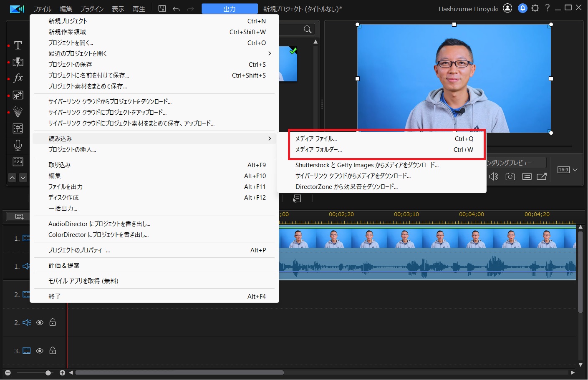Open the Voice-Over recording room microphone icon
This screenshot has height=380, width=588.
(x=18, y=145)
